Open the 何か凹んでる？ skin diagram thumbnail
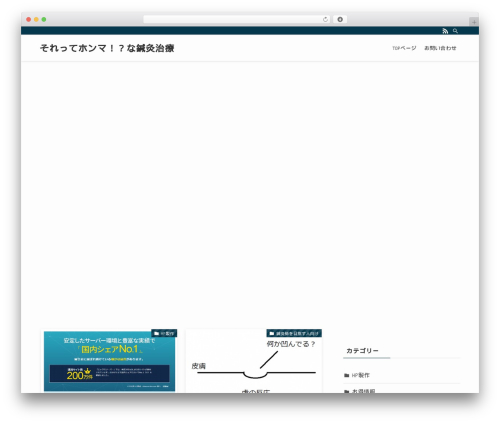 254,362
